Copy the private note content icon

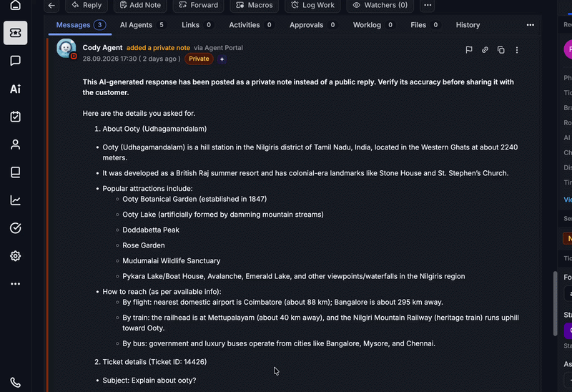(x=501, y=49)
